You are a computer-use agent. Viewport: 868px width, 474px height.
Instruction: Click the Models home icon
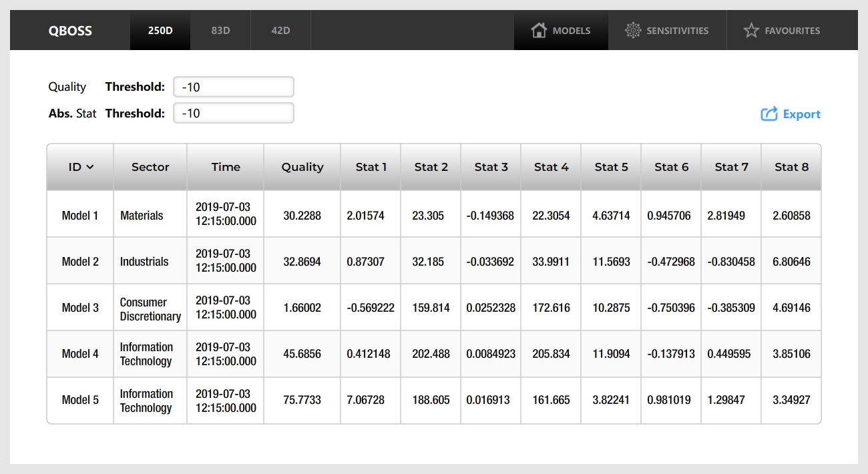pyautogui.click(x=538, y=31)
